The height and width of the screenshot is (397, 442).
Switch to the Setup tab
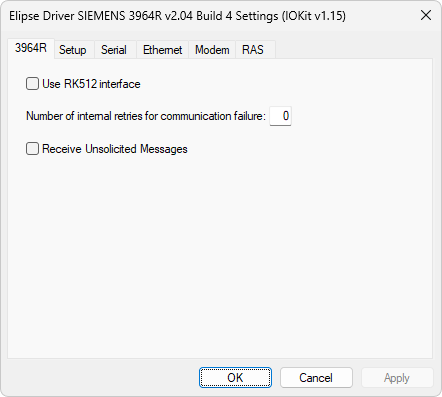(x=73, y=50)
